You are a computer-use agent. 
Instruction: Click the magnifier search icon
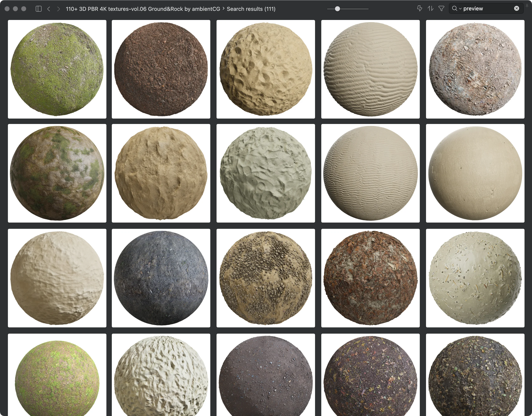(454, 9)
